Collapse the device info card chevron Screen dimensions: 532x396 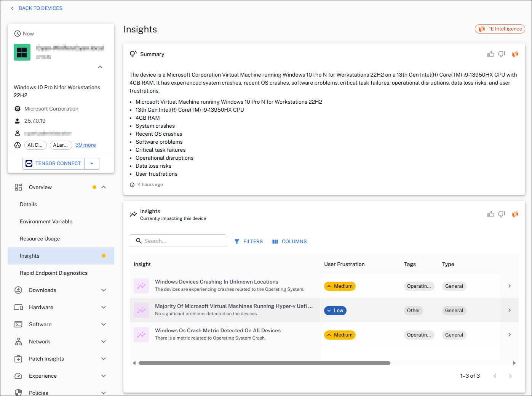[100, 67]
